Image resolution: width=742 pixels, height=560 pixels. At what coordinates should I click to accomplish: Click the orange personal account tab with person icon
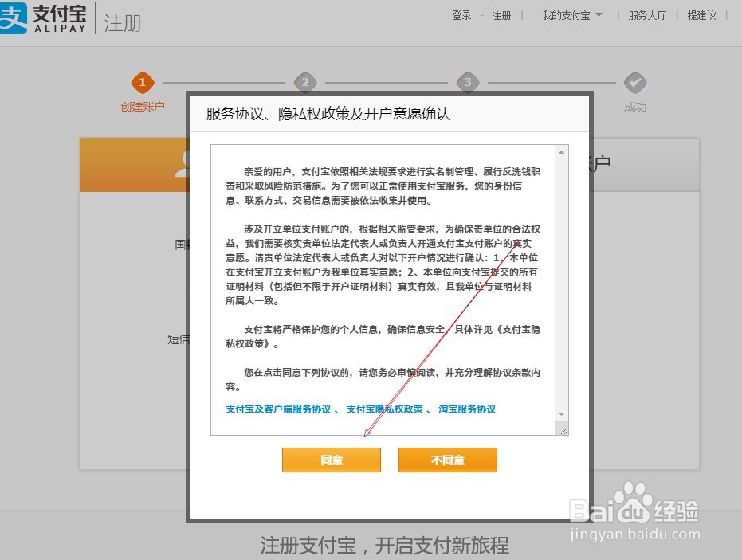tap(135, 165)
